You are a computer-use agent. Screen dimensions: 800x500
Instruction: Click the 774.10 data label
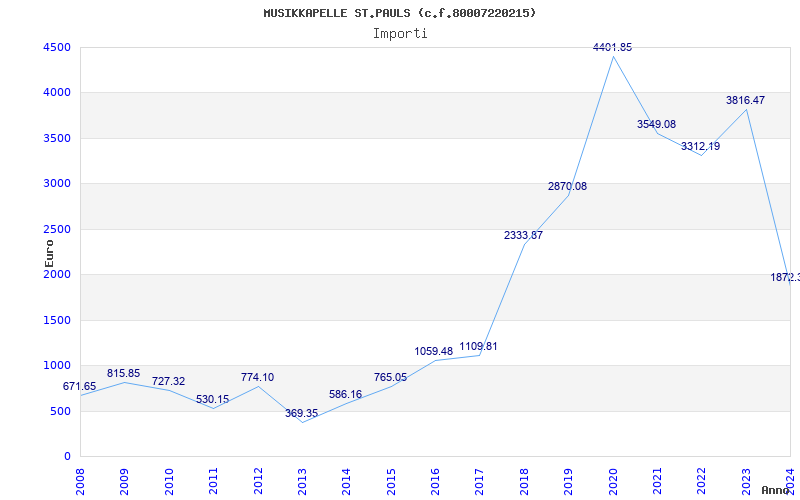257,378
